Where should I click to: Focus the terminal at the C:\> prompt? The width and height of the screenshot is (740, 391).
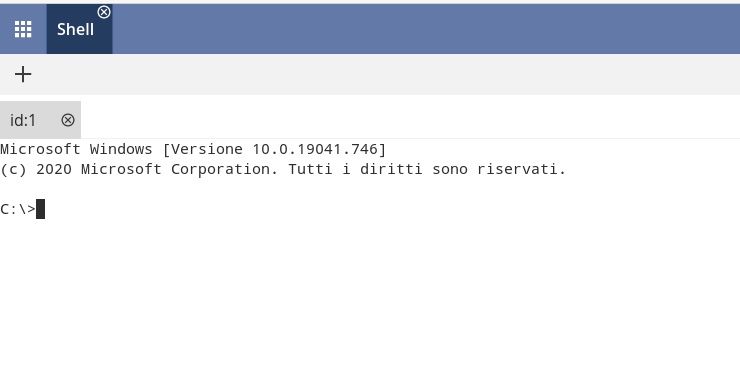17,209
